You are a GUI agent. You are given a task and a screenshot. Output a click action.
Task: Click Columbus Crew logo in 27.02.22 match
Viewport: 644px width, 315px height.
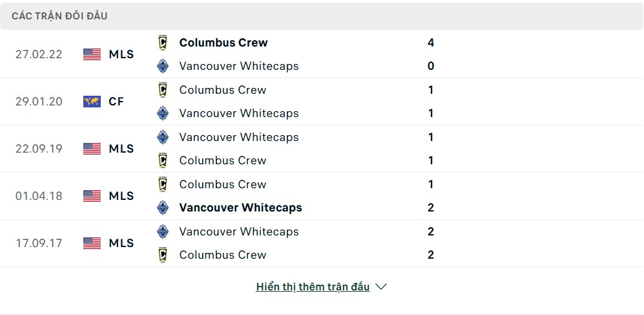point(163,43)
